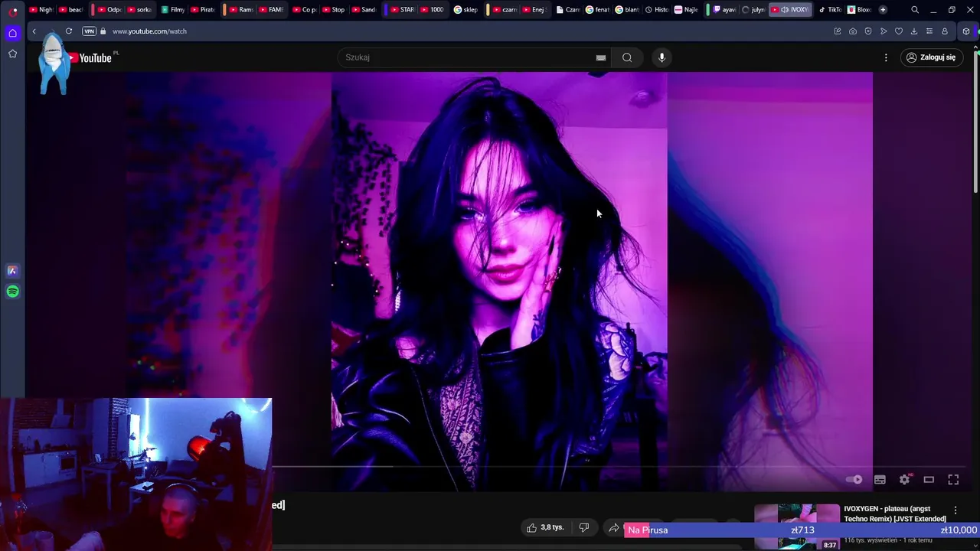
Task: Open the YouTube home logo
Action: point(90,58)
